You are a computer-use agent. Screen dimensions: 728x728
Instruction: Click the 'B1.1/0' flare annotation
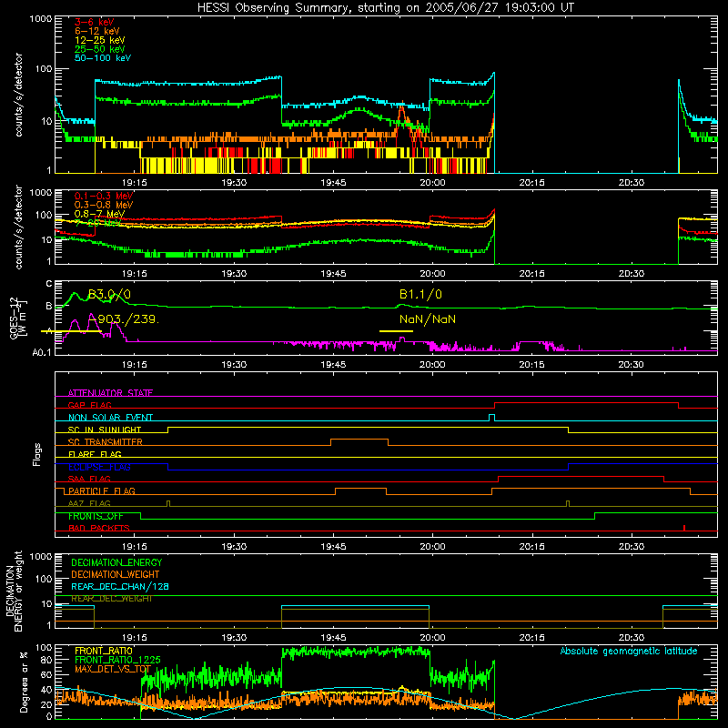click(x=420, y=294)
